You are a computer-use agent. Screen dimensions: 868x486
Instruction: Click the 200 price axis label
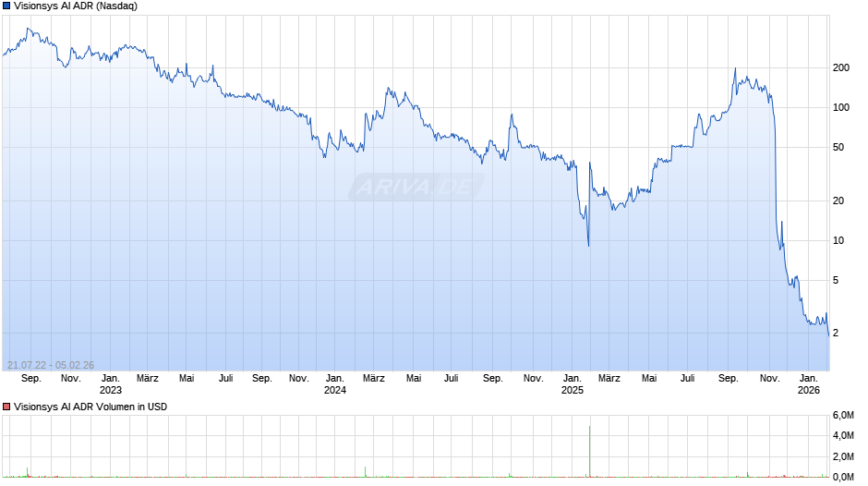[x=841, y=67]
